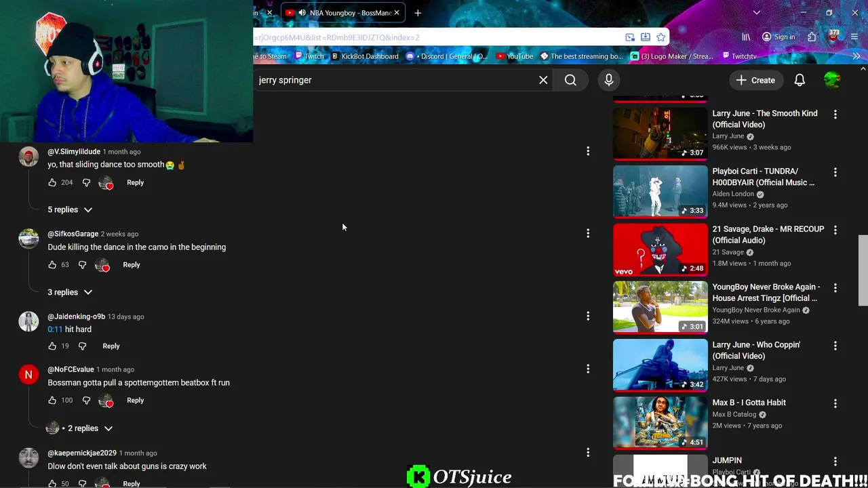Expand the 3 replies thread
The width and height of the screenshot is (868, 488).
point(69,292)
